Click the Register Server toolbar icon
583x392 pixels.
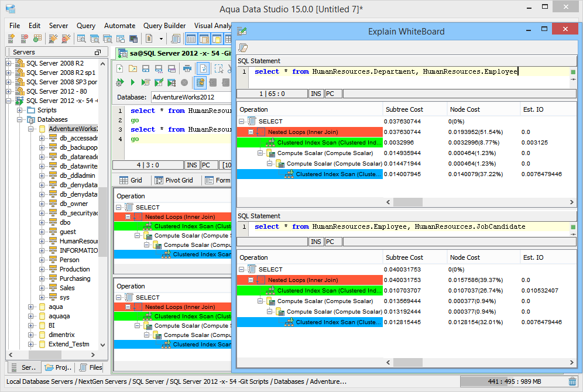pyautogui.click(x=11, y=38)
